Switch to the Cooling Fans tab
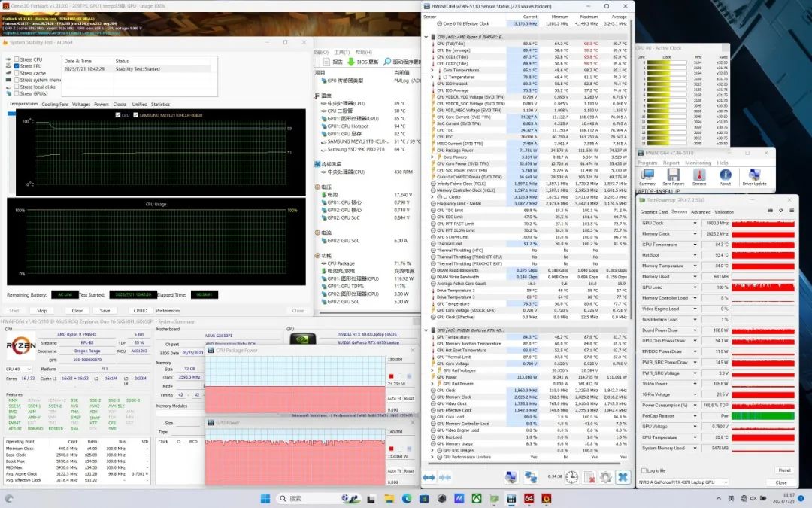Screen dimensions: 812x508 pos(54,104)
